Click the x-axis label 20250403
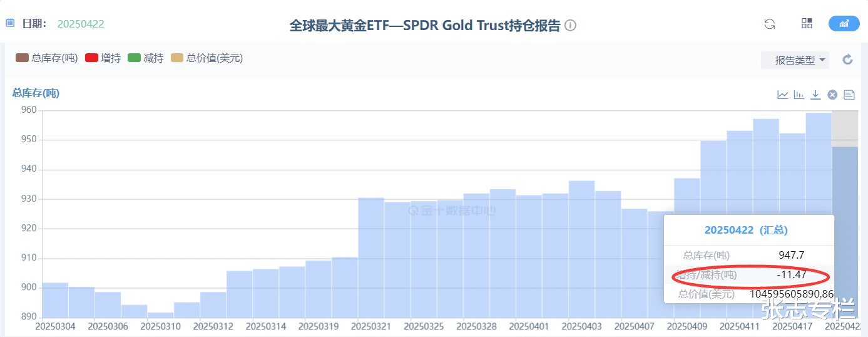 tap(582, 326)
